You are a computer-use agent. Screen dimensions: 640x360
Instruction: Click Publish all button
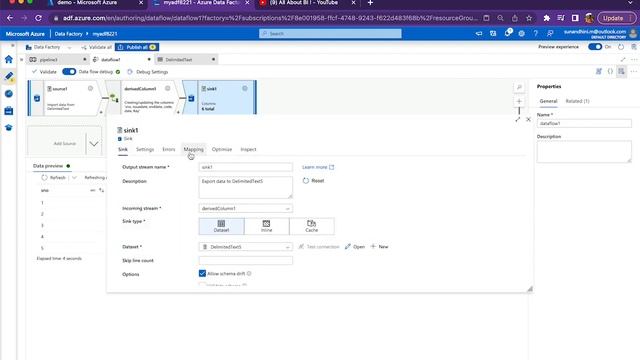(x=137, y=47)
